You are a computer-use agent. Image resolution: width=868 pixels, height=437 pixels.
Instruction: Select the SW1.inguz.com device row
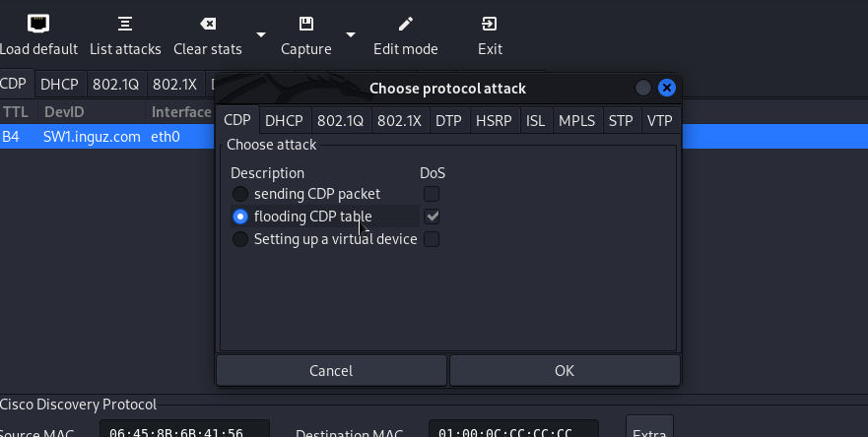point(92,137)
